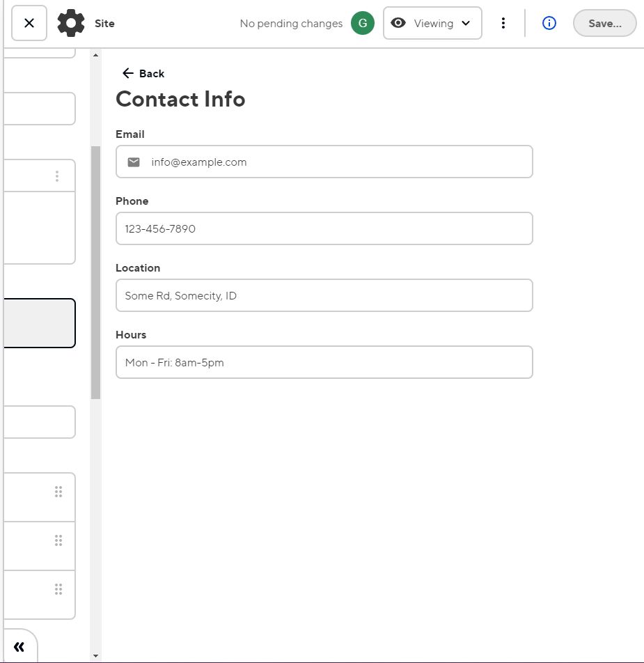Click the blue info icon
Screen dimensions: 644x663
tap(549, 23)
